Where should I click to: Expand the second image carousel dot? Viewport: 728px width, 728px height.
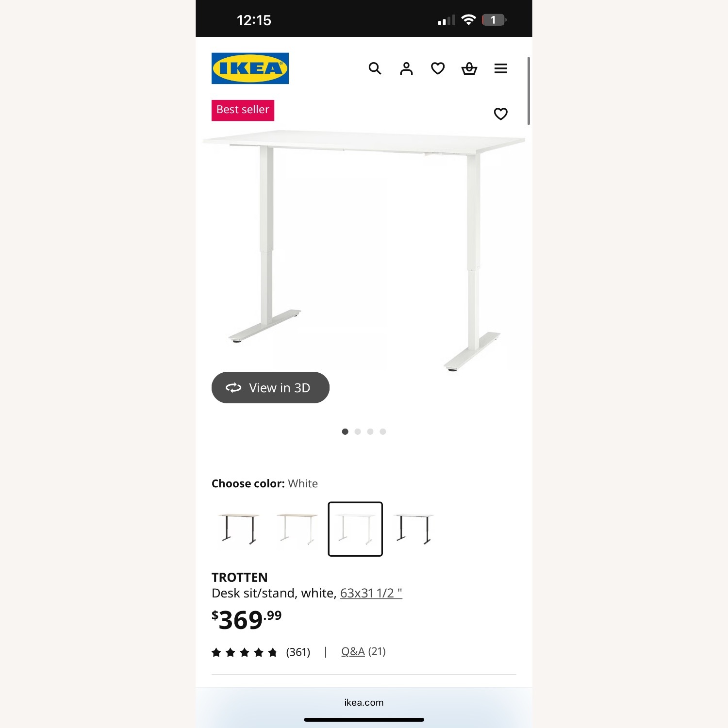tap(358, 431)
